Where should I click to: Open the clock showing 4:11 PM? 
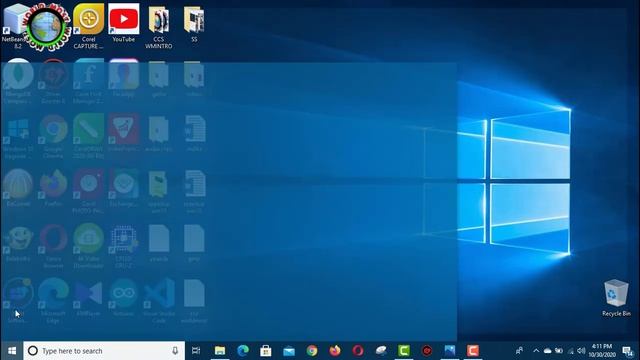point(602,351)
